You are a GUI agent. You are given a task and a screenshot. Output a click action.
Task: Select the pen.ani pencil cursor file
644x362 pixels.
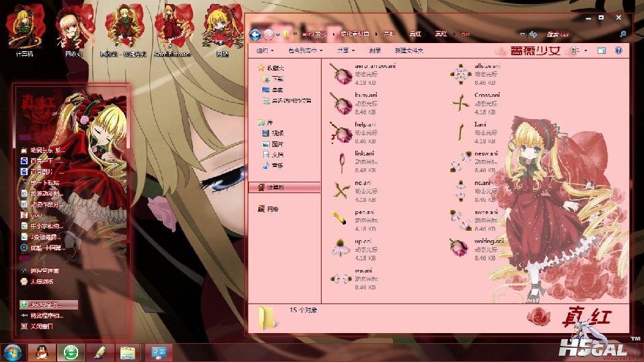pyautogui.click(x=354, y=220)
